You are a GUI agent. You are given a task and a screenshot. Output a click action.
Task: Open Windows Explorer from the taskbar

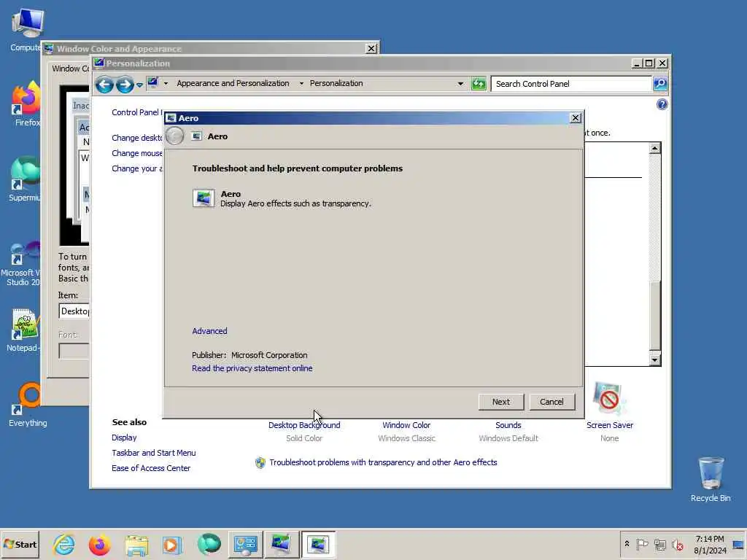tap(136, 544)
